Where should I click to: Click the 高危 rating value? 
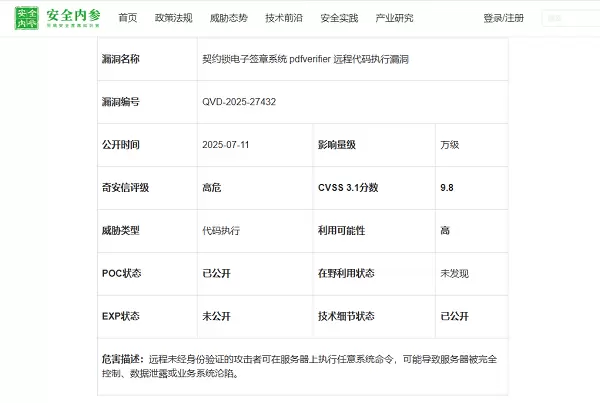pyautogui.click(x=212, y=188)
